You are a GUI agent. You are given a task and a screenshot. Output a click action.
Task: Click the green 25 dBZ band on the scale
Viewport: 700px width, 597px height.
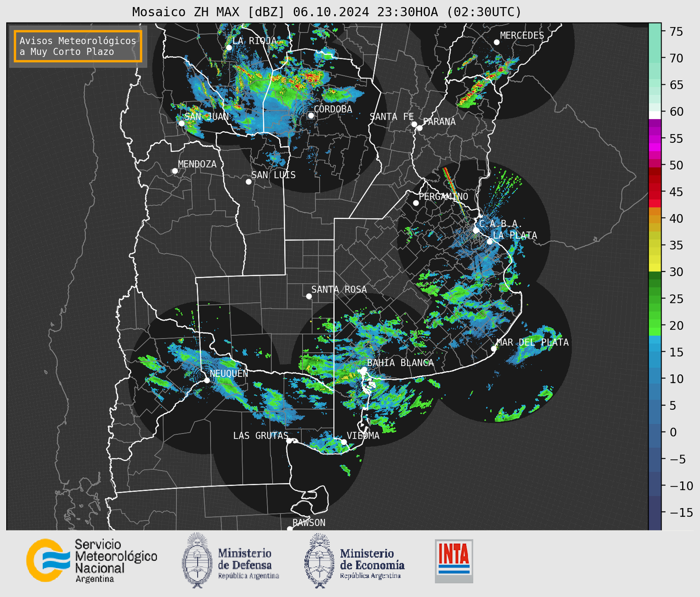click(x=655, y=299)
